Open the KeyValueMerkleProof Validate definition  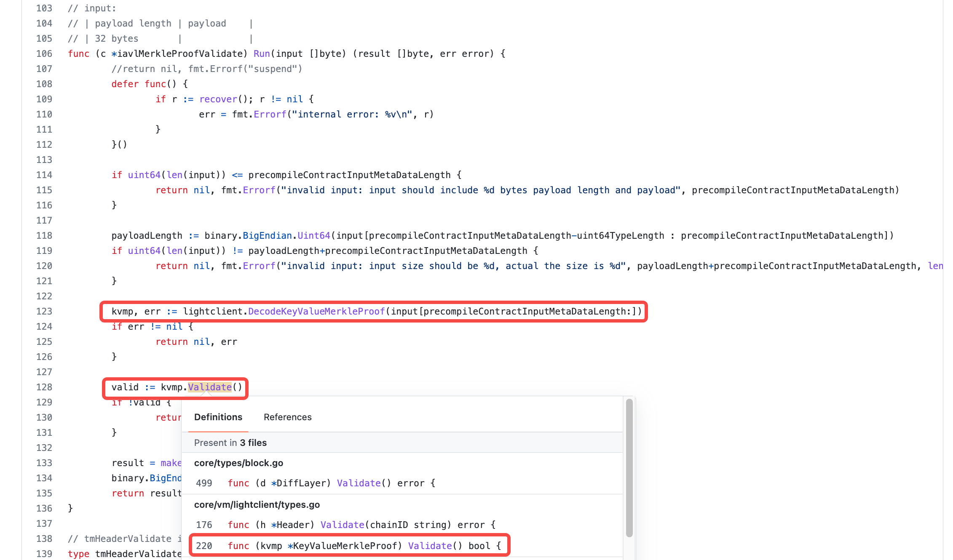point(430,546)
